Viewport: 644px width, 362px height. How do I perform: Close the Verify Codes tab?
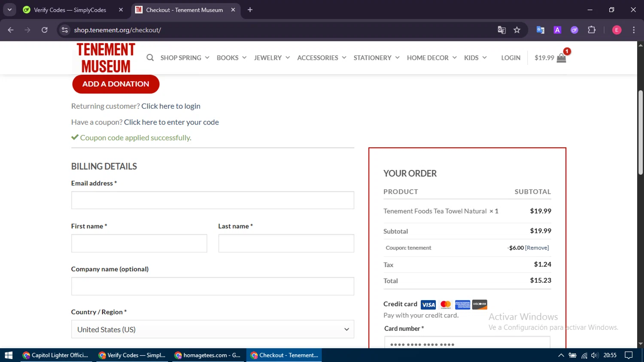tap(121, 10)
